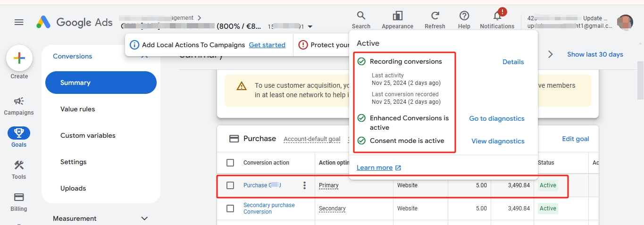Open Billing in the sidebar
Viewport: 644px width, 225px height.
tap(19, 201)
